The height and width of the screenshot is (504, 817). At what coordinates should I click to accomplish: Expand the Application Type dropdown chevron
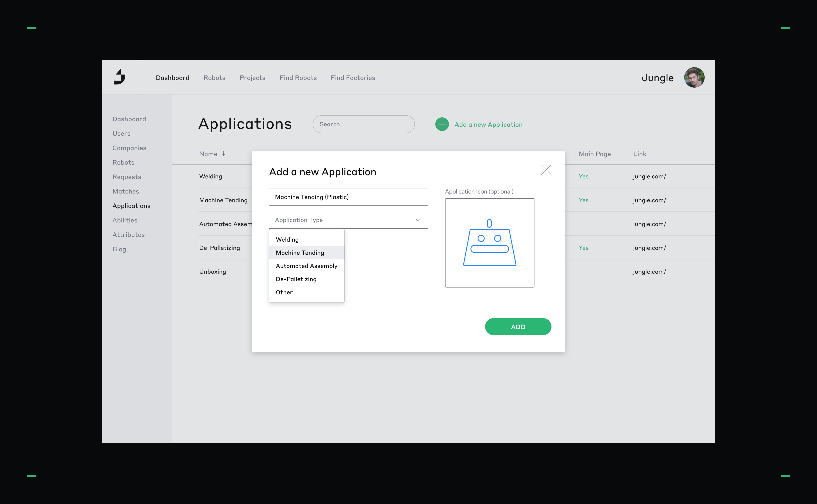click(x=418, y=220)
